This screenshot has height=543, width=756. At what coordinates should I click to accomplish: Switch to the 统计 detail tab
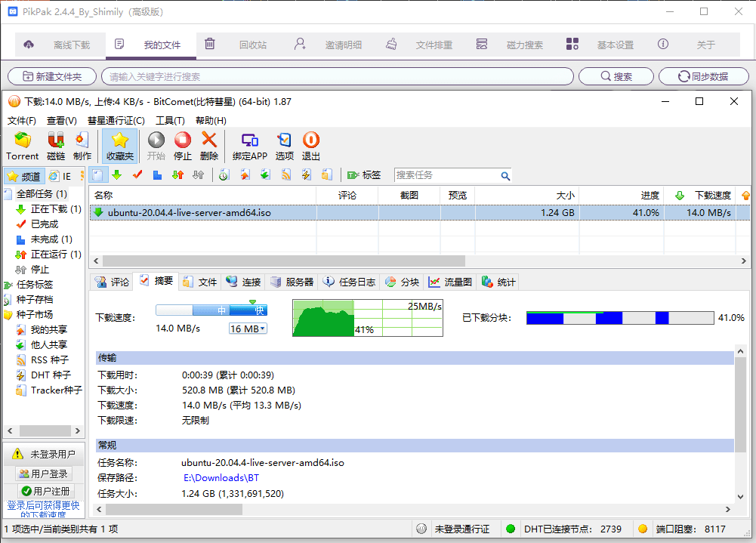pyautogui.click(x=498, y=282)
